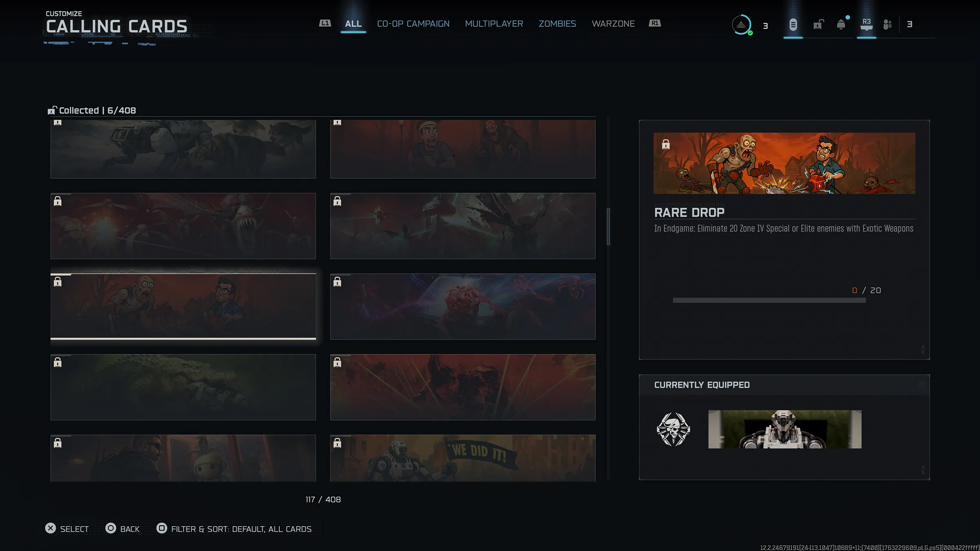The height and width of the screenshot is (551, 980).
Task: Click the equipped robot calling card preview
Action: 784,429
